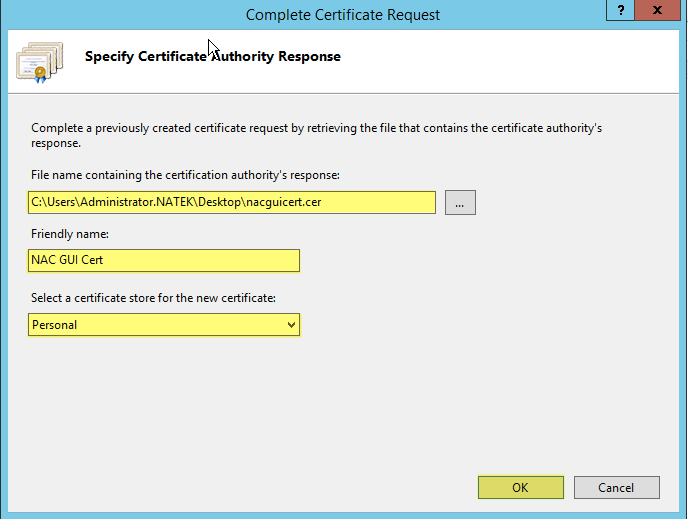Click the 'Select a certificate store' label
This screenshot has width=688, height=519.
tap(153, 298)
